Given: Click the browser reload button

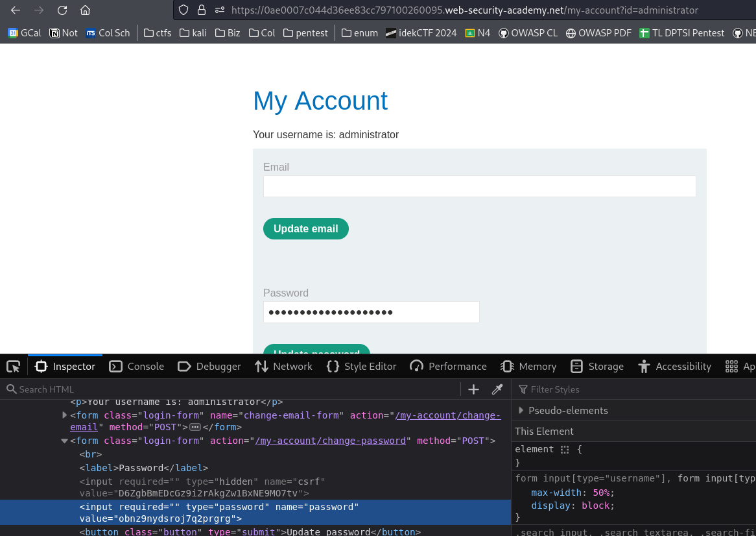Looking at the screenshot, I should (x=62, y=10).
